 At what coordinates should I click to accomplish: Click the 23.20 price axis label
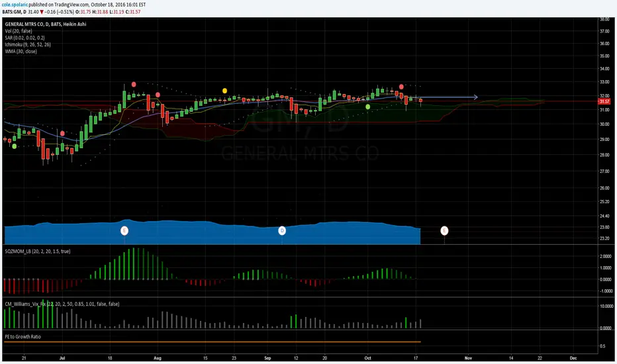(x=604, y=238)
